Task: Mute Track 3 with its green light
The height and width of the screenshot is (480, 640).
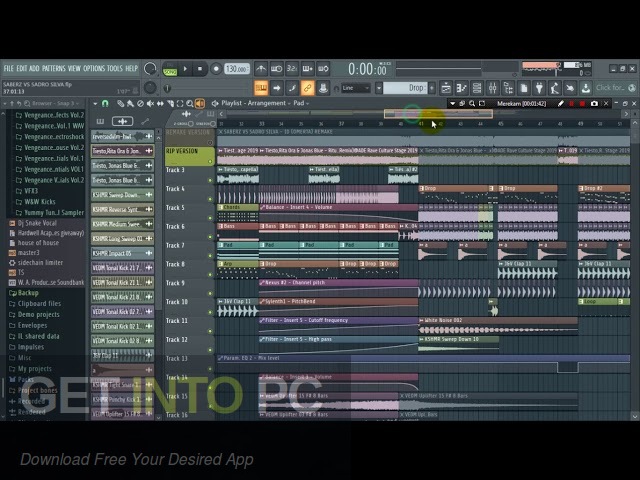Action: click(210, 180)
